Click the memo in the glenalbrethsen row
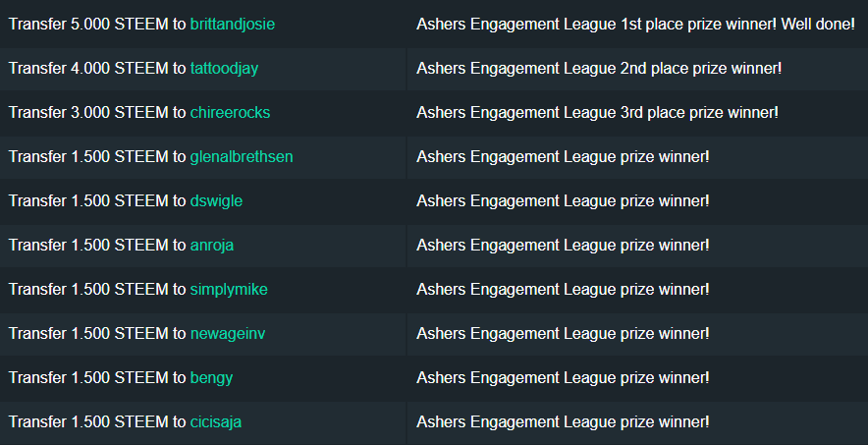The image size is (868, 445). 563,156
